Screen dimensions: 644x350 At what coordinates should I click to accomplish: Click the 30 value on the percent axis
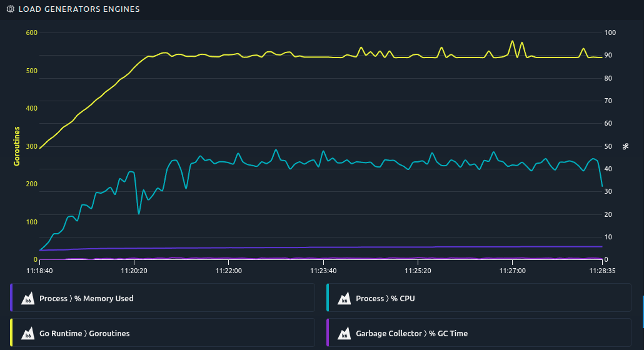tap(608, 192)
